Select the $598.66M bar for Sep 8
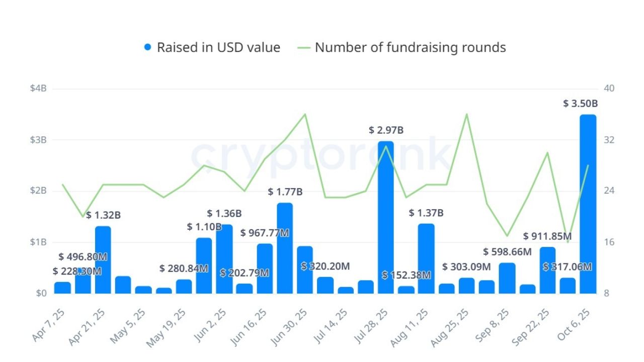 pyautogui.click(x=507, y=278)
